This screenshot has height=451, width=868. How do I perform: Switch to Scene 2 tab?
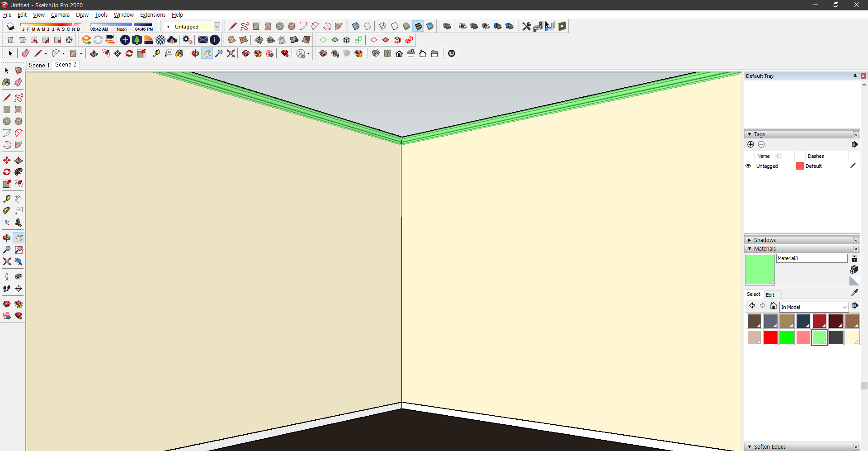tap(66, 65)
